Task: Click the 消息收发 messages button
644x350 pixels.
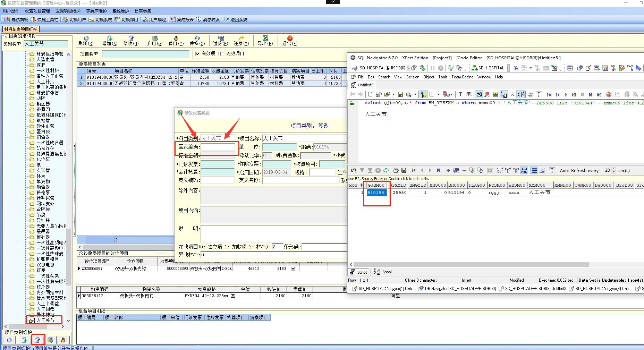Action: click(208, 19)
